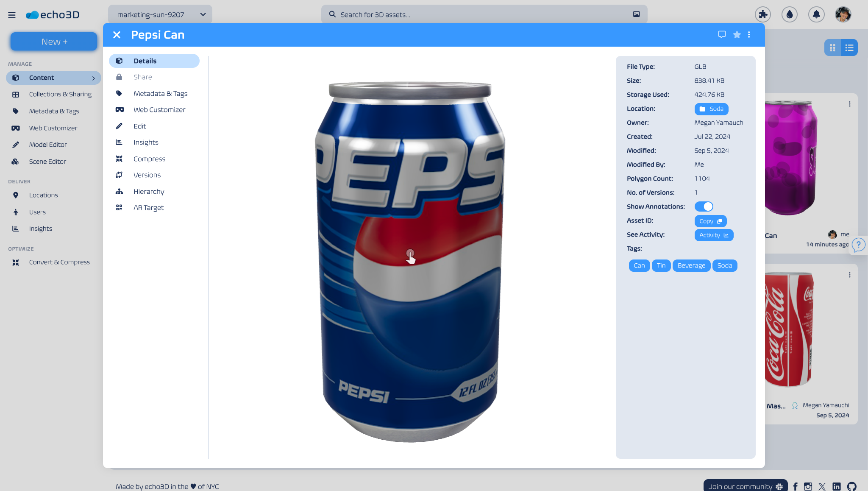Click the Beverage tag
The width and height of the screenshot is (868, 491).
691,265
